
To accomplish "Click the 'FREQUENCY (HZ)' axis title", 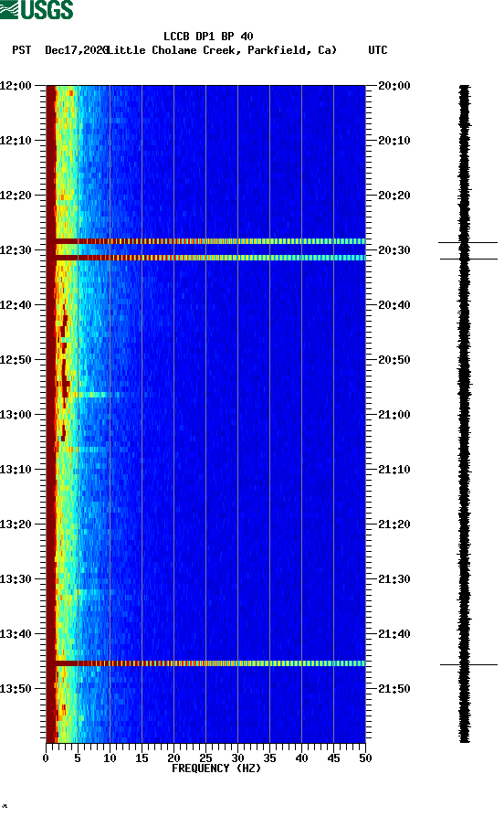I will (x=216, y=768).
